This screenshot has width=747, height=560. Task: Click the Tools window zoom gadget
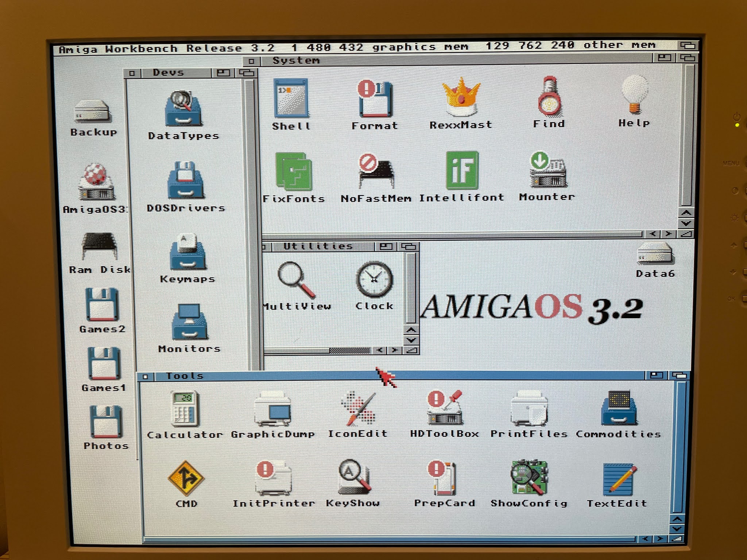pos(657,375)
